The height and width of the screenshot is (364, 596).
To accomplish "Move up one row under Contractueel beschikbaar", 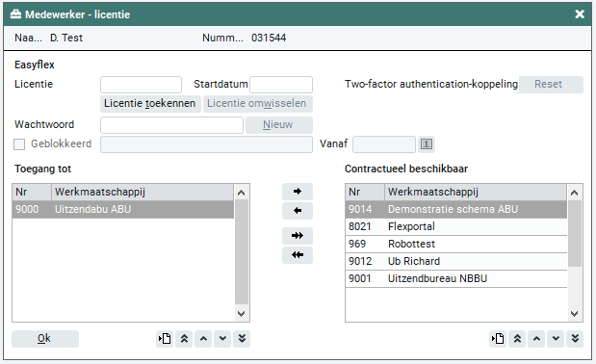I will coord(536,339).
